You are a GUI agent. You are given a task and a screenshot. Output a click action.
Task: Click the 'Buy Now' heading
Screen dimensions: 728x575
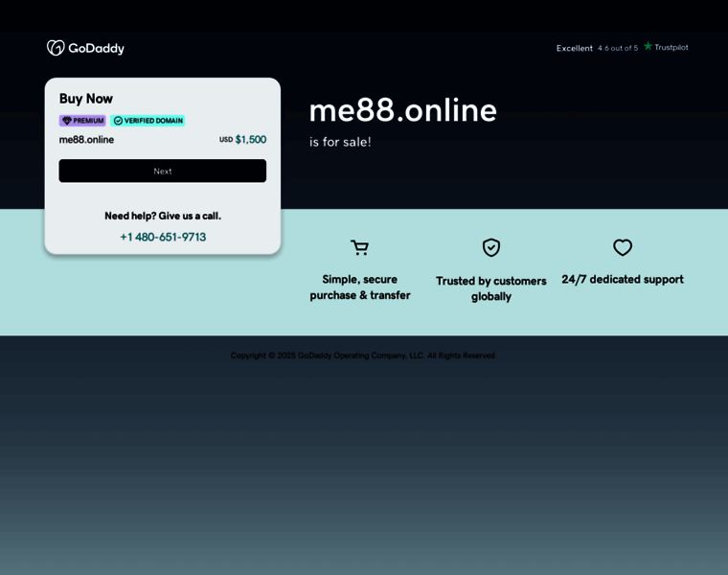[86, 99]
